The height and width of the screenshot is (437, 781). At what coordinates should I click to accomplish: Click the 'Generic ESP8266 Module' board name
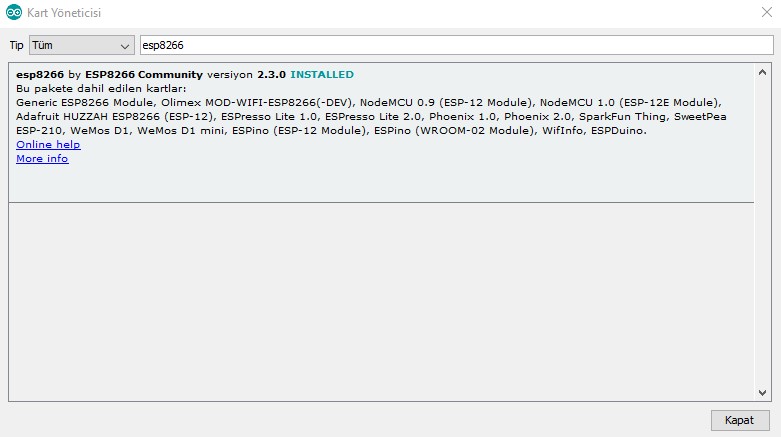(x=85, y=103)
